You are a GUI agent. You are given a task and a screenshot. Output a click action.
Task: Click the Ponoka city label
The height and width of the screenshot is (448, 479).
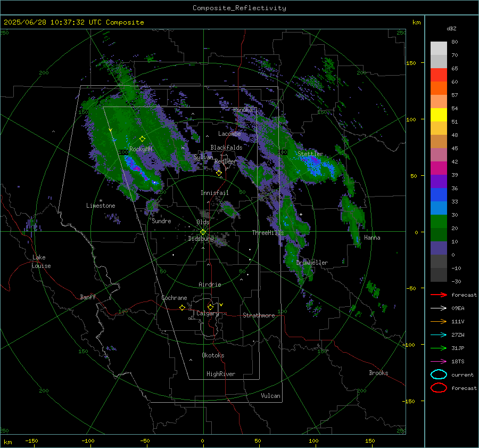(243, 110)
